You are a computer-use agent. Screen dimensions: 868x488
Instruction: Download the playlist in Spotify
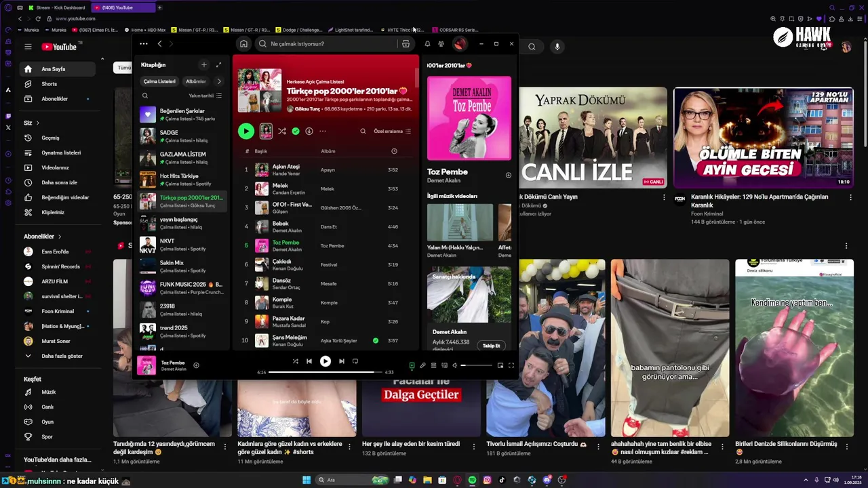309,131
